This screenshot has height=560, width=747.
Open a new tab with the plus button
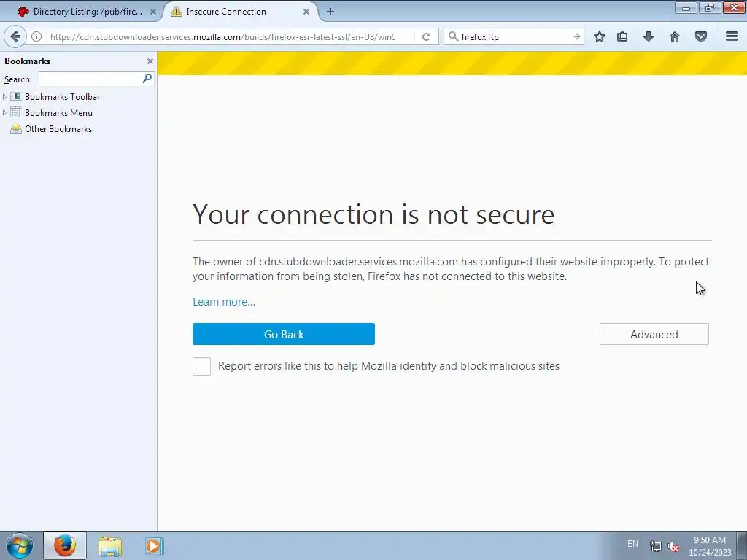[x=330, y=12]
